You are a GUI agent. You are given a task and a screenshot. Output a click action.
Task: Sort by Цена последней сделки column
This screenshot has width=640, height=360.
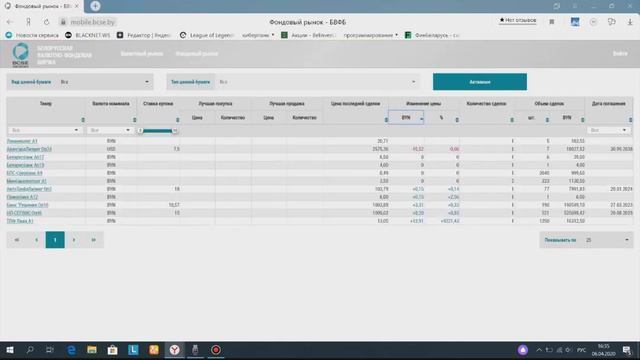[x=386, y=120]
